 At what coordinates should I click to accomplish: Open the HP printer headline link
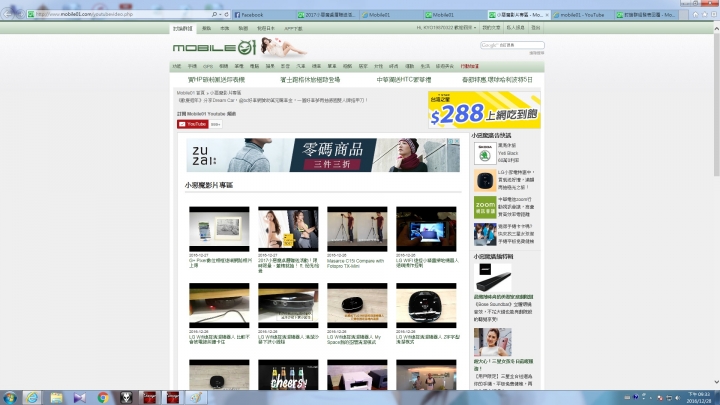coord(216,80)
